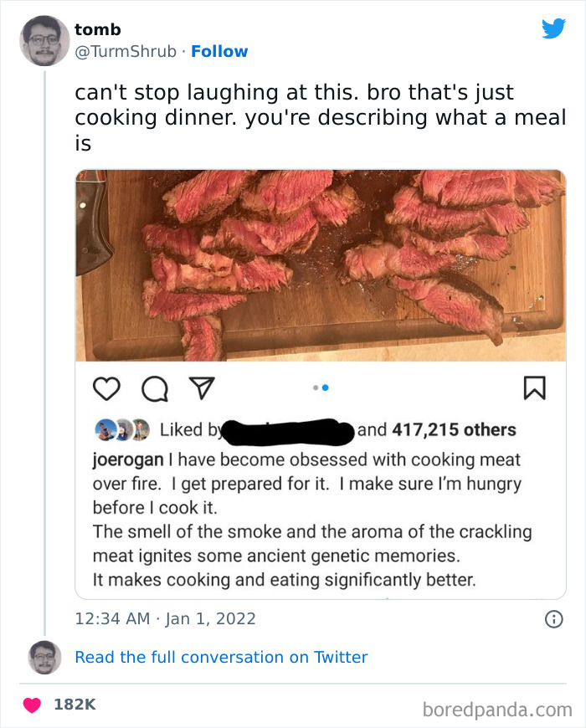This screenshot has height=728, width=586.
Task: Toggle follow state with the Follow button
Action: (x=219, y=51)
